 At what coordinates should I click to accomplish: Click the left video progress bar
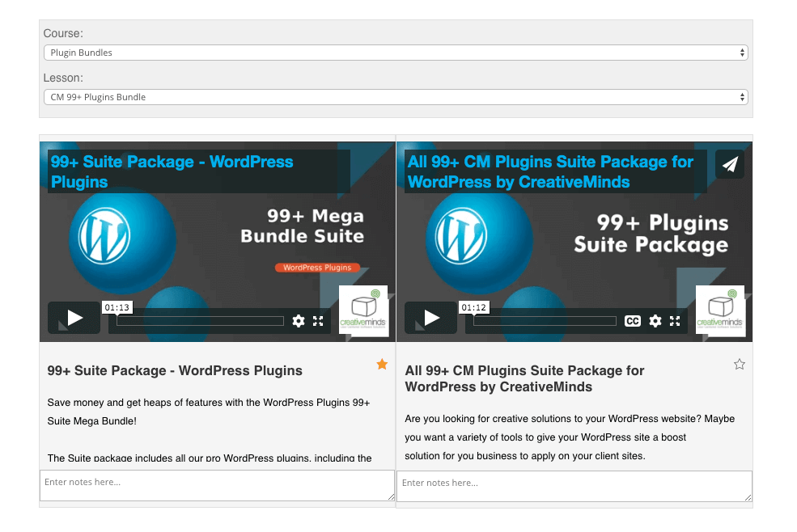point(200,321)
